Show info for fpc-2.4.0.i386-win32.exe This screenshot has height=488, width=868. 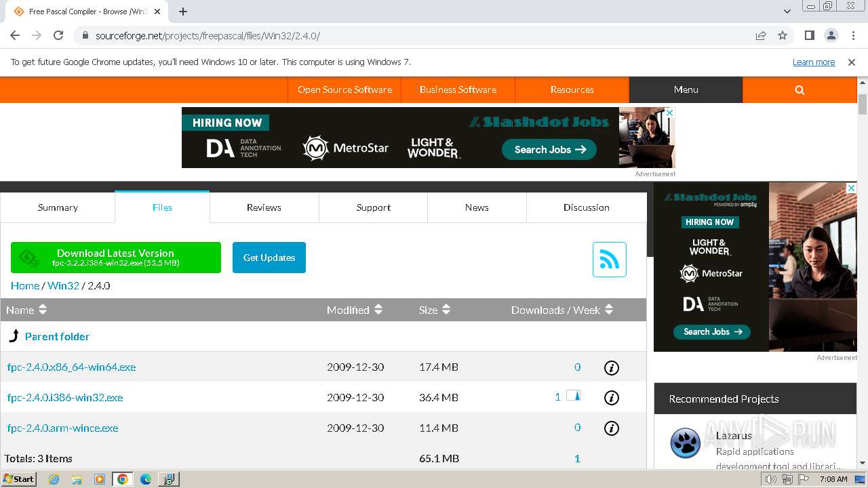coord(611,398)
